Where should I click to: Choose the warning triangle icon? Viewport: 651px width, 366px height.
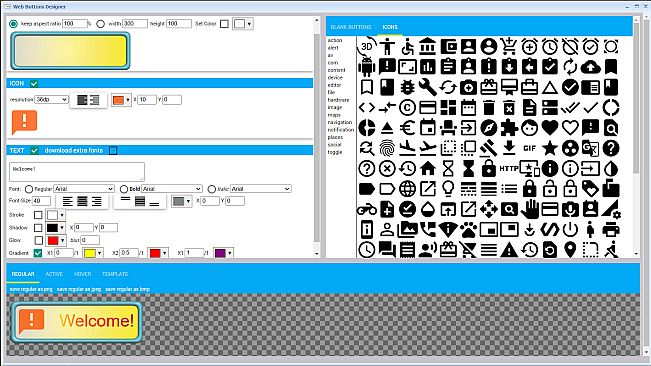click(x=509, y=250)
